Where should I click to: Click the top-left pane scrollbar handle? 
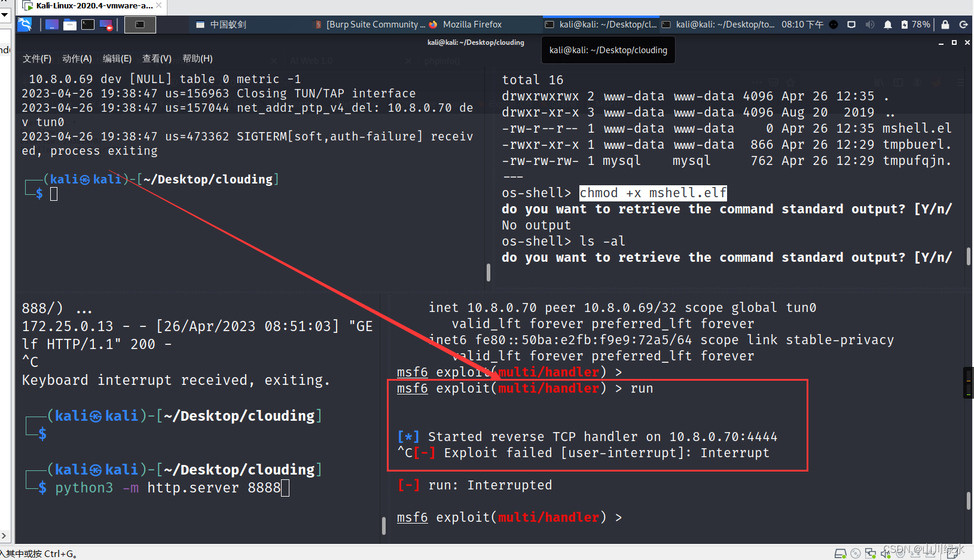pyautogui.click(x=488, y=273)
